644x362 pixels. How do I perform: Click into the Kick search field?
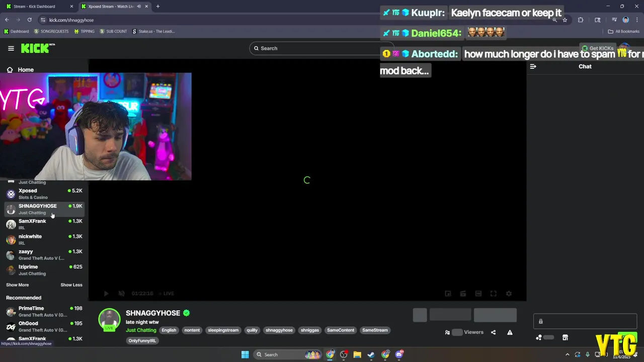point(322,48)
